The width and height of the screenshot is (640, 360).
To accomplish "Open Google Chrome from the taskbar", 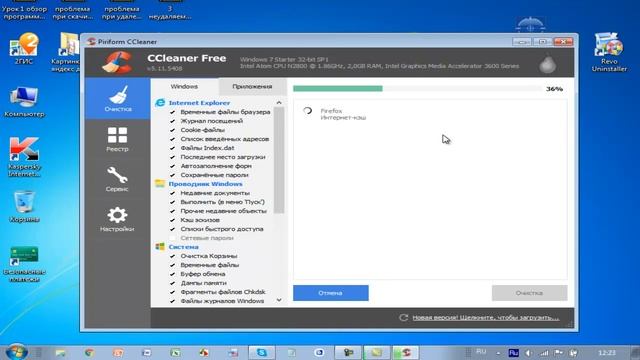I will (x=89, y=352).
